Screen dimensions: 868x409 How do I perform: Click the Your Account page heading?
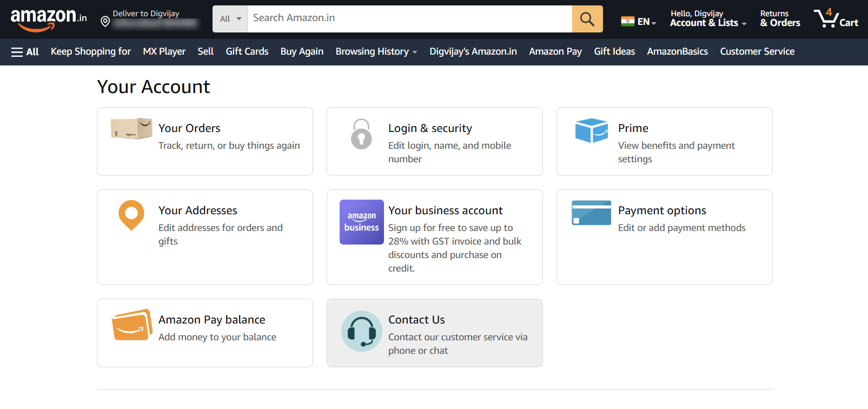[x=154, y=87]
